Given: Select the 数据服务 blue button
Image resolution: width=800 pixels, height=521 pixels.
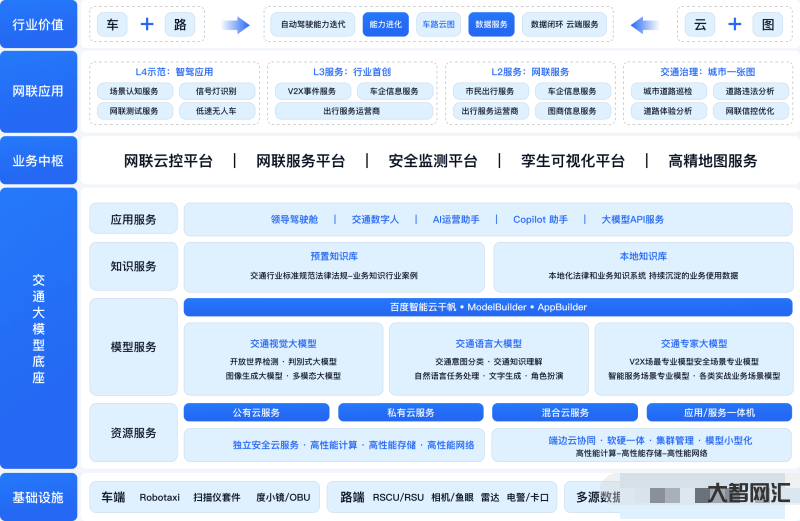Looking at the screenshot, I should pyautogui.click(x=491, y=24).
